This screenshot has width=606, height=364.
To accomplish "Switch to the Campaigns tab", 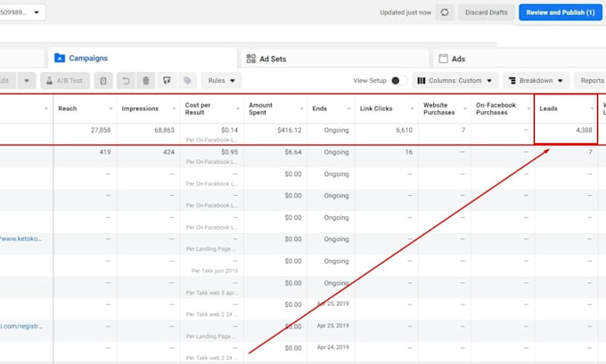I will click(143, 58).
